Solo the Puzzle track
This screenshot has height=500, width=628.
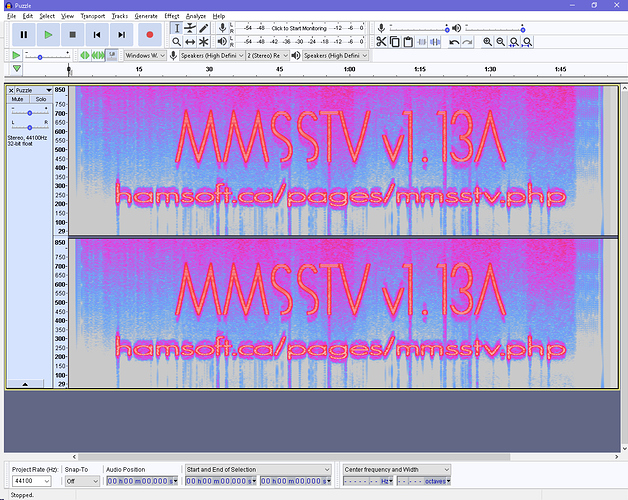tap(41, 99)
